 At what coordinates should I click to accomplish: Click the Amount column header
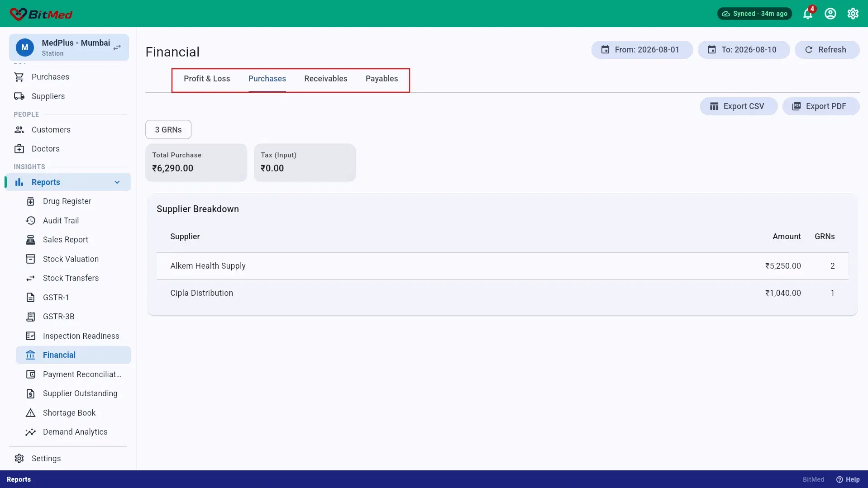pyautogui.click(x=787, y=237)
